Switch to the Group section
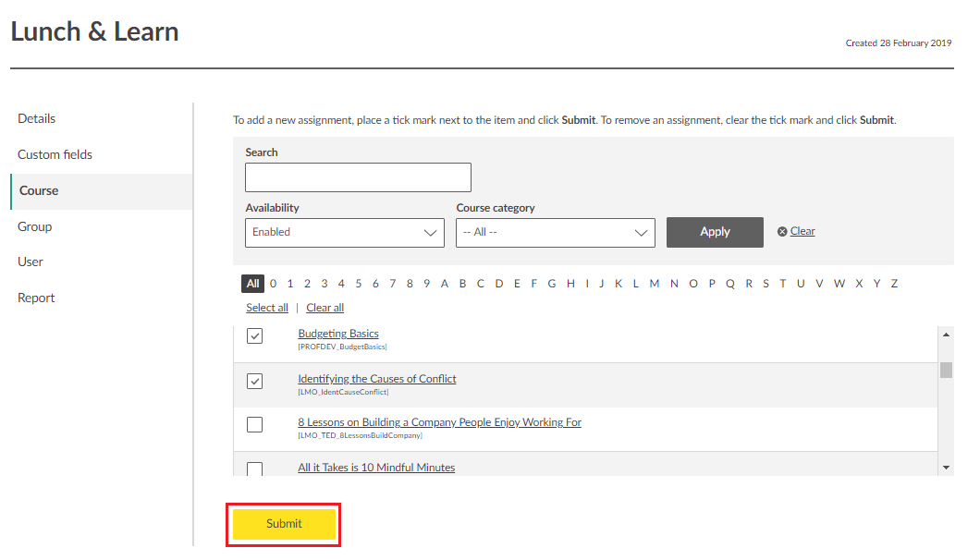Screen dimensions: 980x560 [35, 226]
